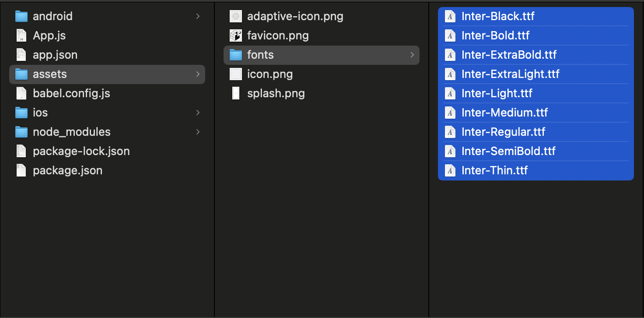Click the splash.png image icon
This screenshot has width=644, height=318.
(x=235, y=93)
